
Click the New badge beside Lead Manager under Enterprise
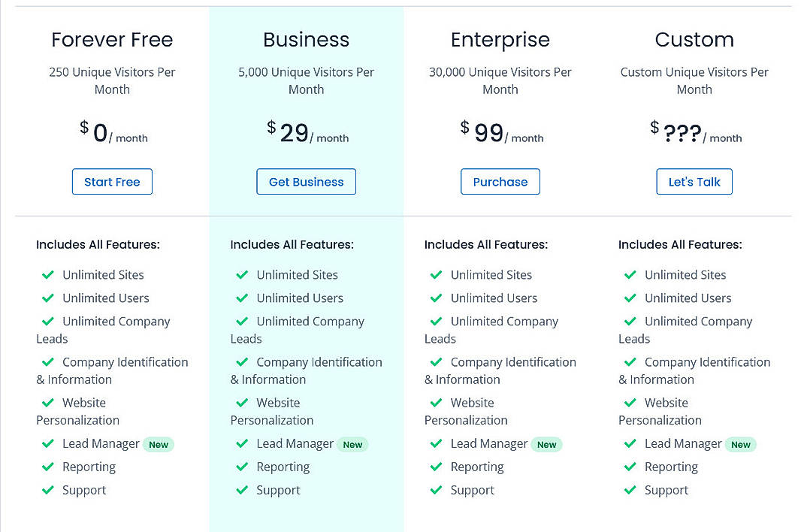(546, 444)
